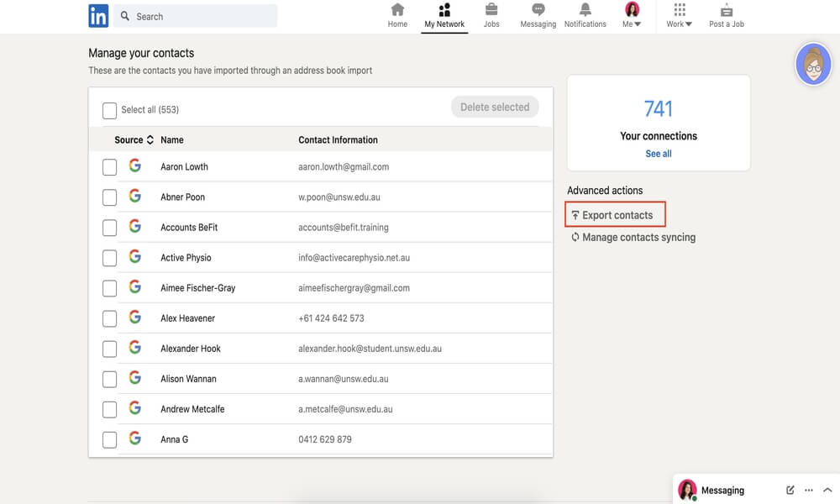Click into the Search field
Image resolution: width=840 pixels, height=504 pixels.
(x=202, y=16)
